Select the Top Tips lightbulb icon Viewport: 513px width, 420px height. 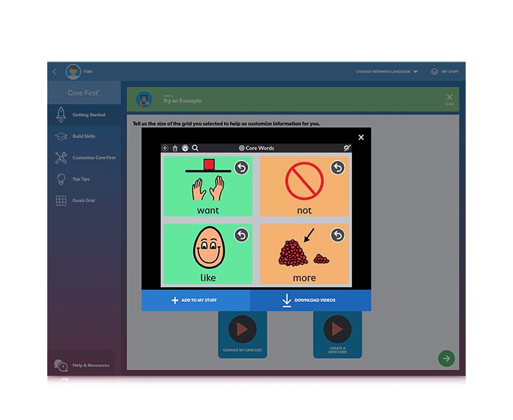pyautogui.click(x=60, y=179)
